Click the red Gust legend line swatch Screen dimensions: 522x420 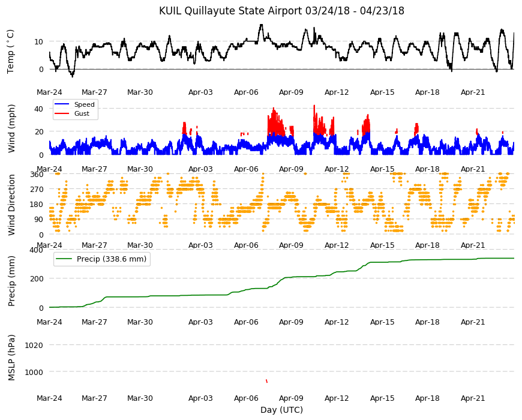(62, 113)
